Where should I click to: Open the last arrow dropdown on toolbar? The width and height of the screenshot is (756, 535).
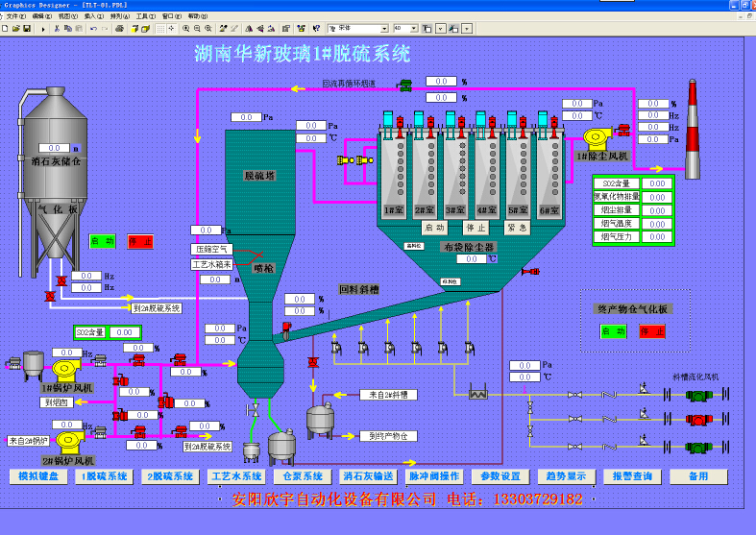(467, 29)
